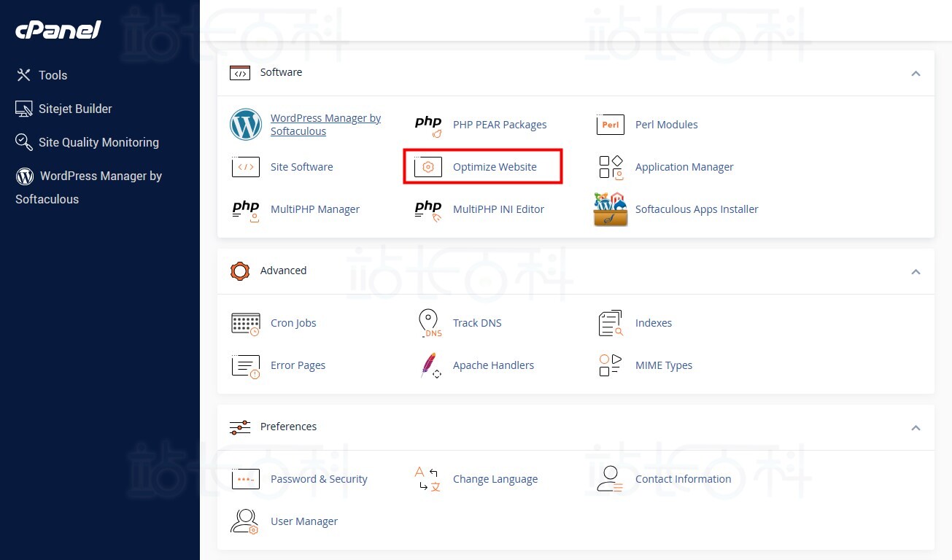Click the Apache Handlers feather icon
Image resolution: width=952 pixels, height=560 pixels.
(x=428, y=365)
